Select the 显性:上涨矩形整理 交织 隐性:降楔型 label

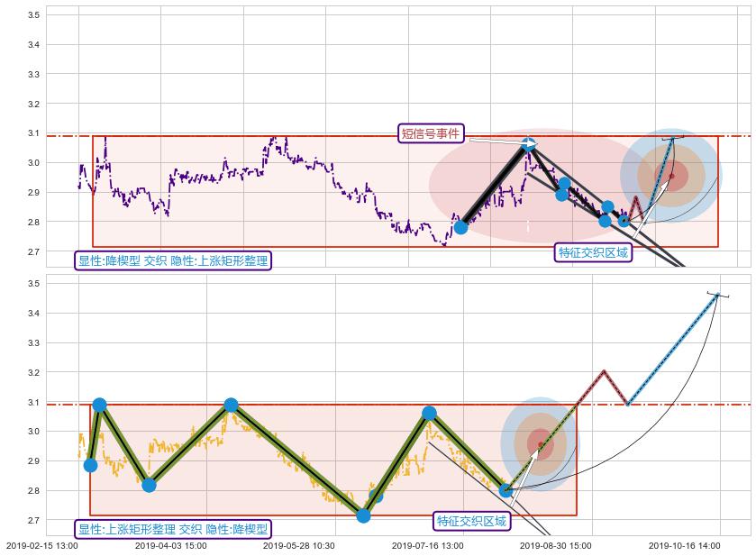(172, 529)
